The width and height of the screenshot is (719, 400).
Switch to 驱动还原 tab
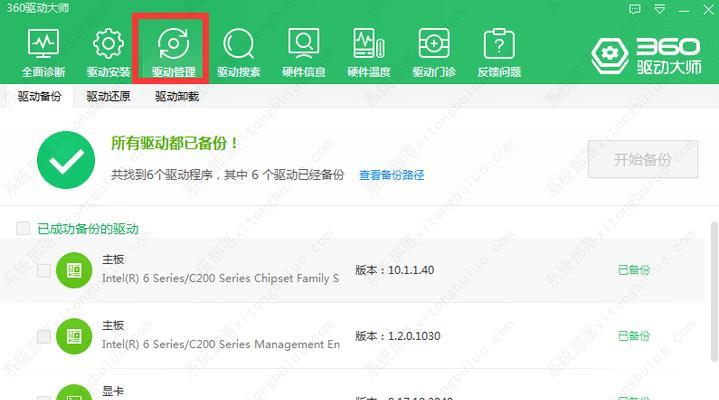pos(108,96)
